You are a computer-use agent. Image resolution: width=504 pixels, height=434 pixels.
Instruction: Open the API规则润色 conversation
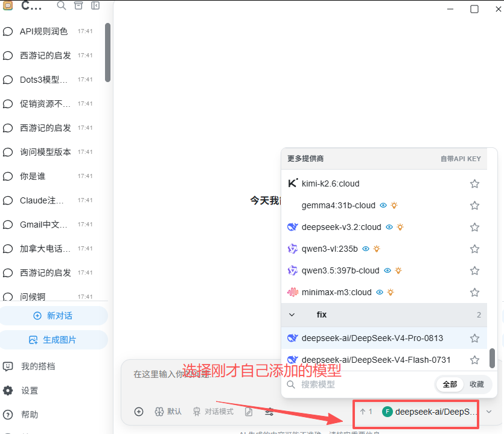(x=51, y=31)
